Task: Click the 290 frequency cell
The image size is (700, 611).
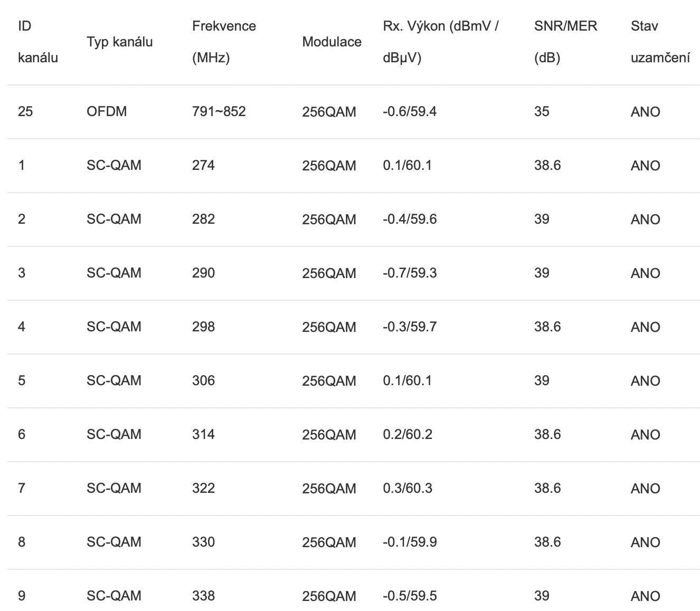Action: (203, 273)
